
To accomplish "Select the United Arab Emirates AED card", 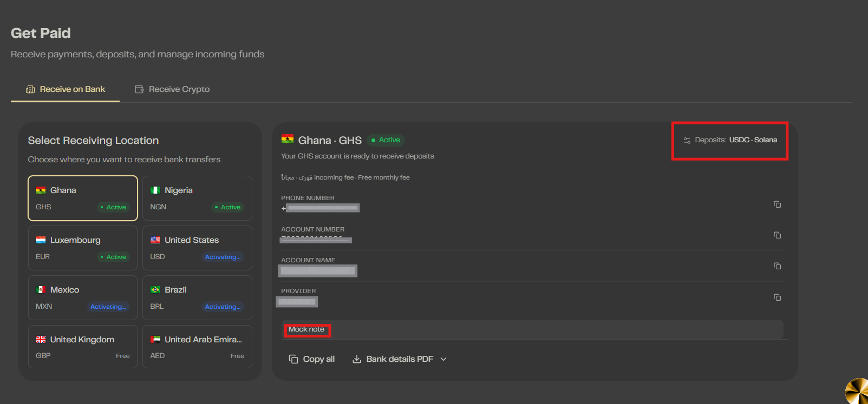I will pos(197,347).
